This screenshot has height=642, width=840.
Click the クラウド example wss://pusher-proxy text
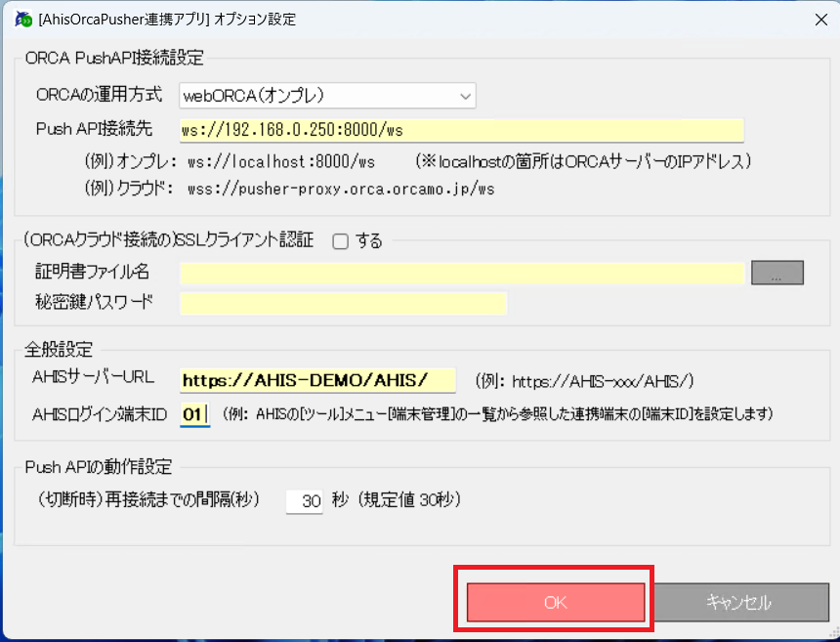(341, 189)
